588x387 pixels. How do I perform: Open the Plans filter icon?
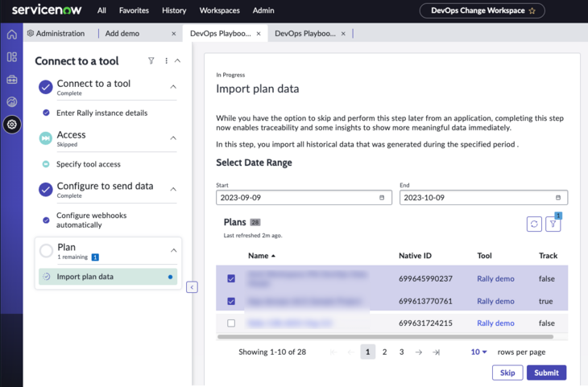tap(553, 224)
